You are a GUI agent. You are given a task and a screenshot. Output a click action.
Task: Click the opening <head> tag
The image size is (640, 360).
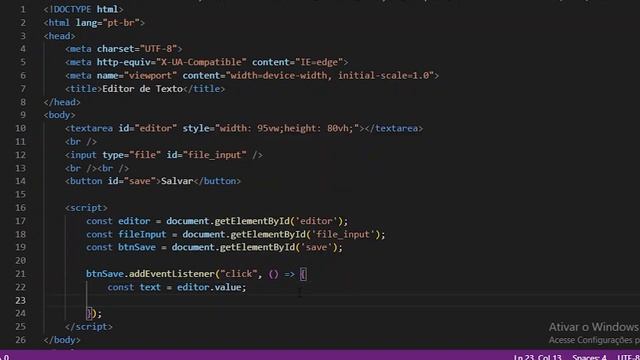60,36
